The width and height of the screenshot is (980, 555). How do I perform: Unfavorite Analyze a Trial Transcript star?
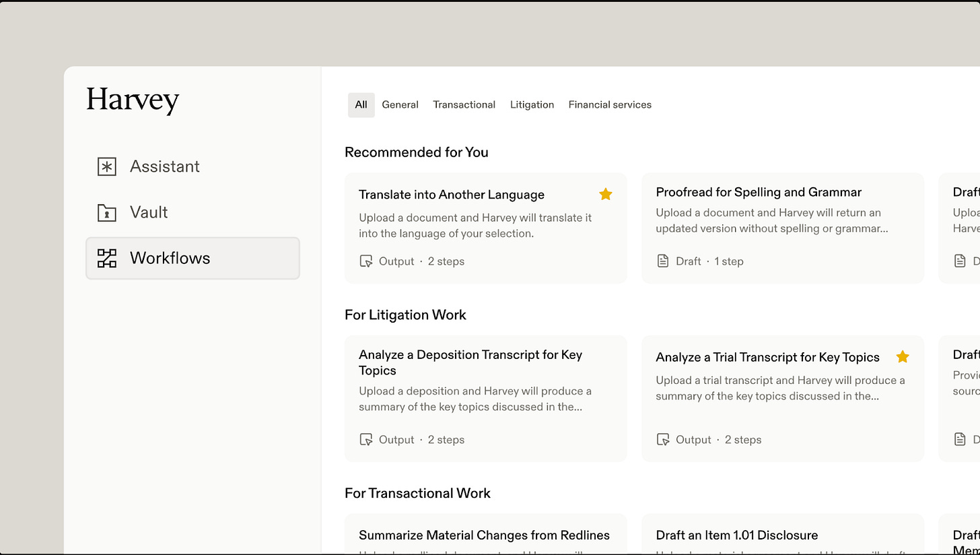point(903,356)
